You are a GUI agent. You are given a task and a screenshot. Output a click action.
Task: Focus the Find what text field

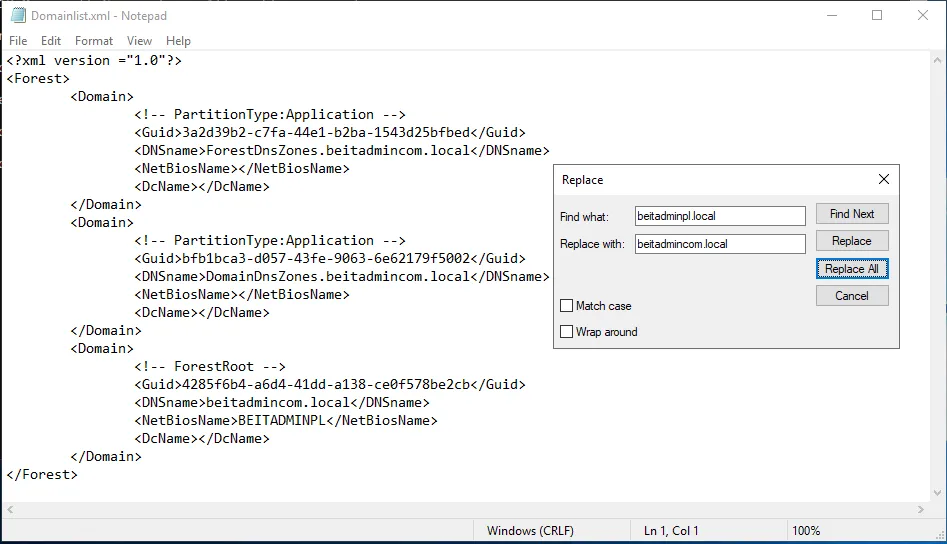719,216
